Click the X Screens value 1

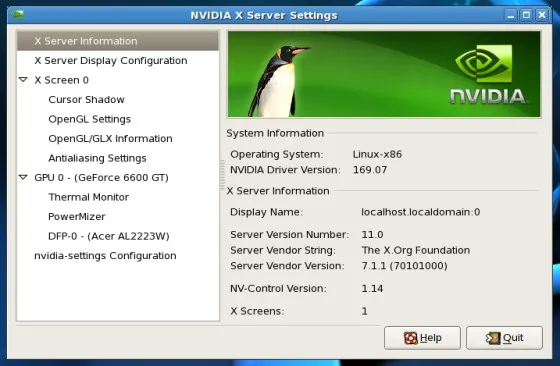364,311
